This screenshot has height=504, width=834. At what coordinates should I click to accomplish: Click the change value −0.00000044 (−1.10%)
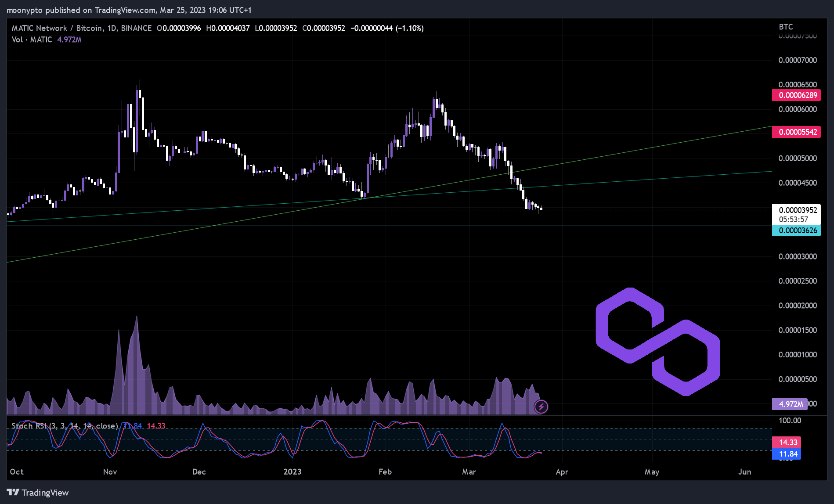pyautogui.click(x=387, y=28)
